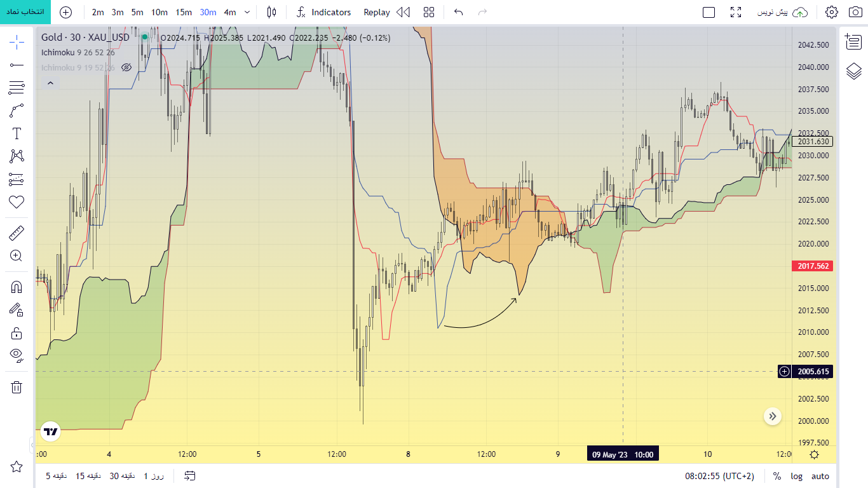Select the horizontal line drawing tool
Screen dimensions: 868x488
coord(17,65)
